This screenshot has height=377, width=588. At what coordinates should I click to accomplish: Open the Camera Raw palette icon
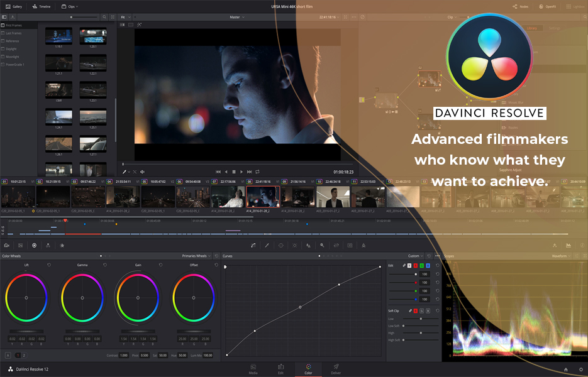pyautogui.click(x=6, y=246)
